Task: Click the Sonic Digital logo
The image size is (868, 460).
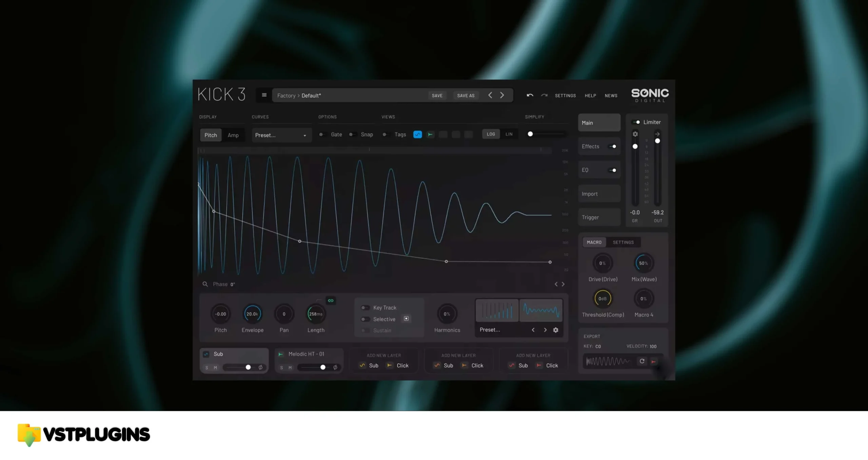Action: 650,95
